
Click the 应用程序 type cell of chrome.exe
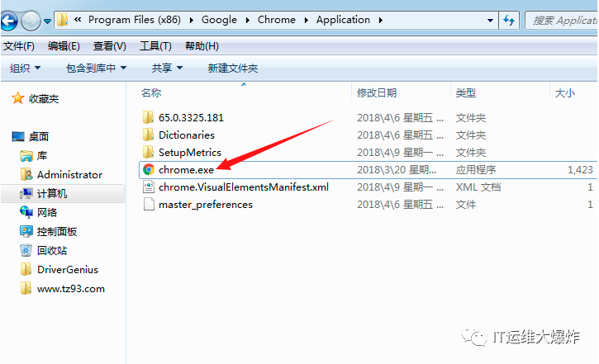[x=476, y=170]
